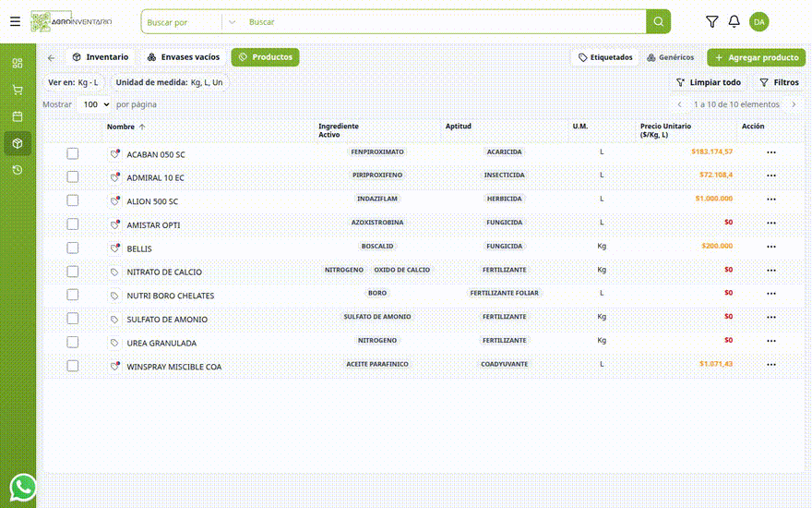Open the rows per page dropdown
The width and height of the screenshot is (812, 508).
pyautogui.click(x=95, y=104)
